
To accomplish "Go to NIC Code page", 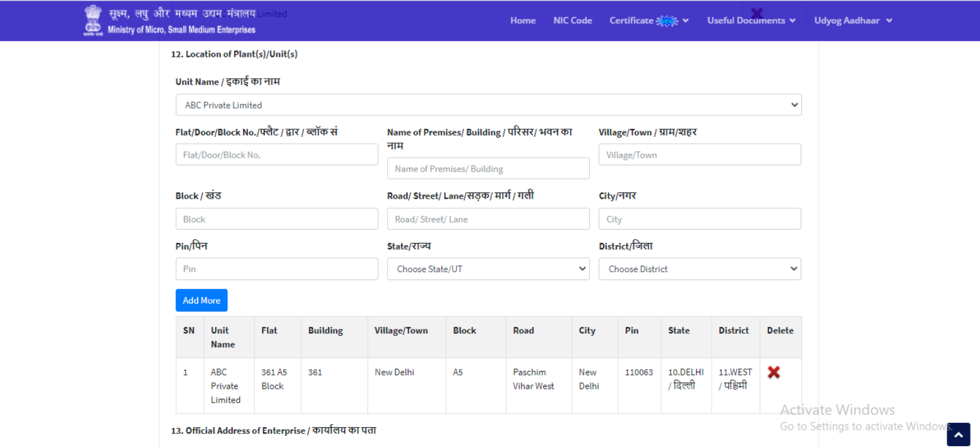I will (573, 21).
